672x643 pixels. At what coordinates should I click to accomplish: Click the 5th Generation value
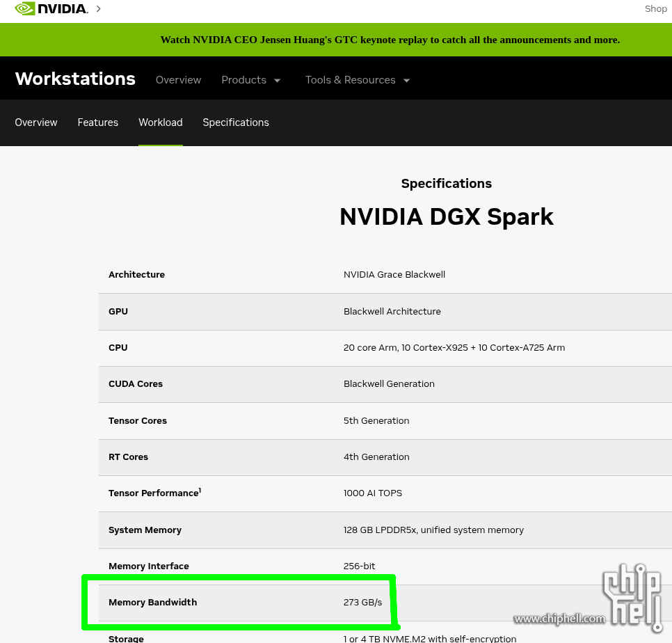[x=376, y=420]
